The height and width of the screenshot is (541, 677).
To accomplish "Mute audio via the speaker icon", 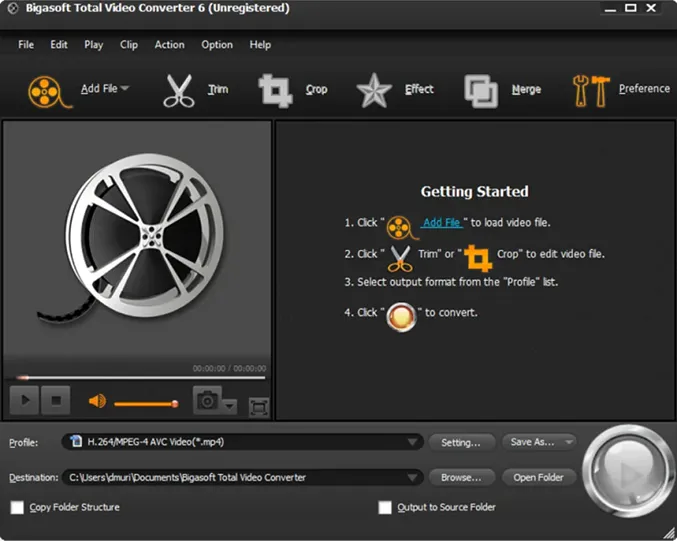I will click(97, 401).
